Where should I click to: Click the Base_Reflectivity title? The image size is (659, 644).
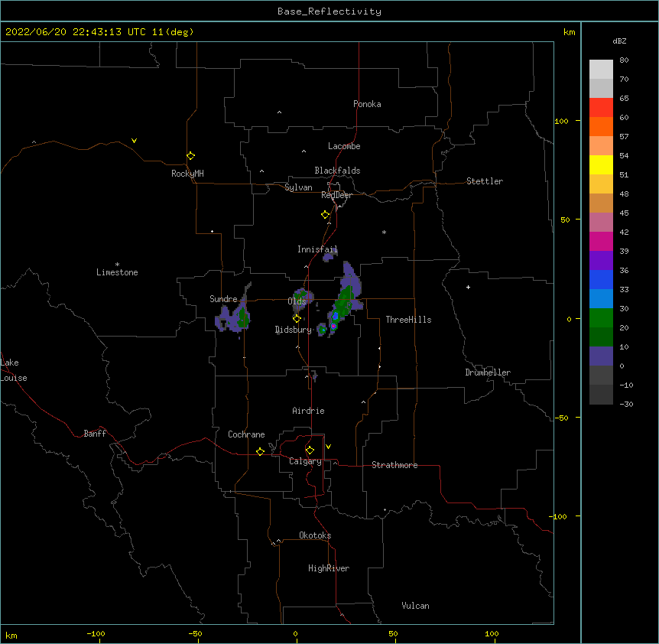329,11
